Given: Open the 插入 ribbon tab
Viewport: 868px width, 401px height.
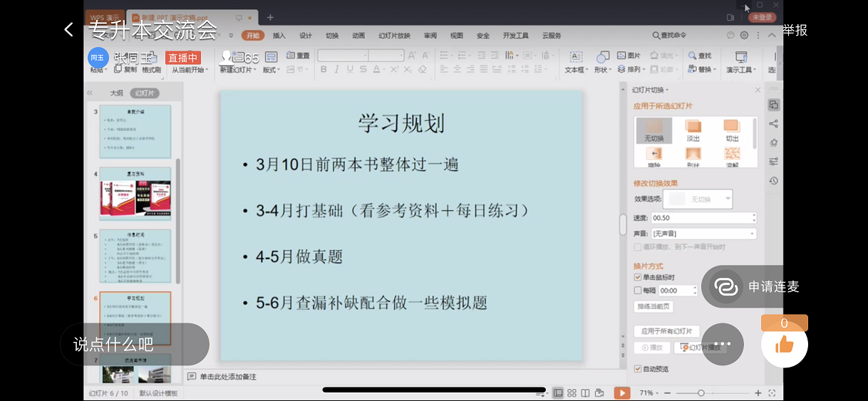Looking at the screenshot, I should (279, 36).
